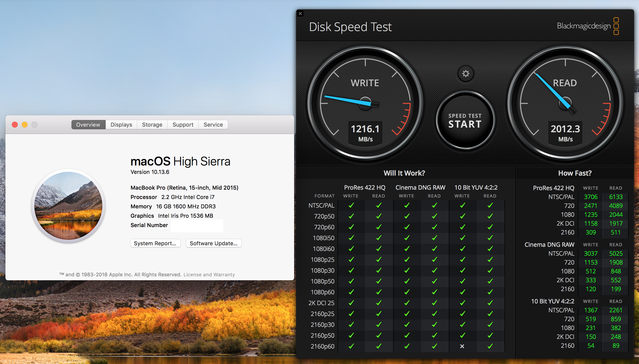Click Cinema DNG RAW read checkmark for 1080i50

[435, 238]
